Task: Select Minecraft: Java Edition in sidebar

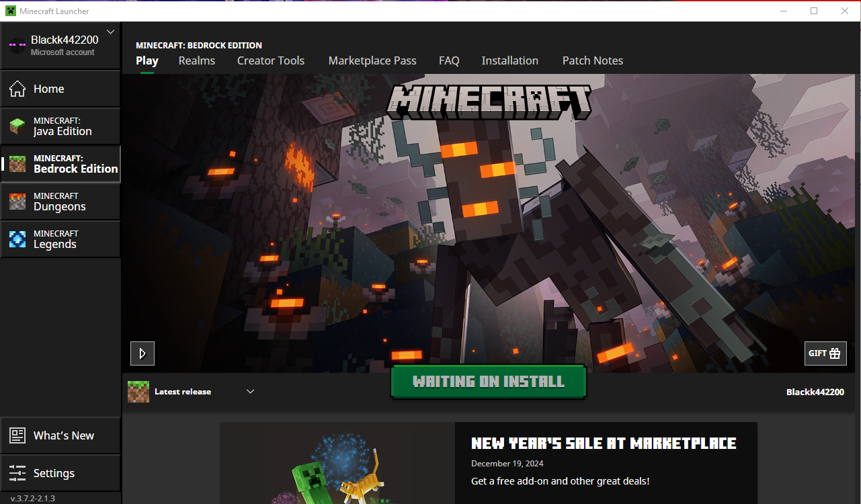Action: coord(60,126)
